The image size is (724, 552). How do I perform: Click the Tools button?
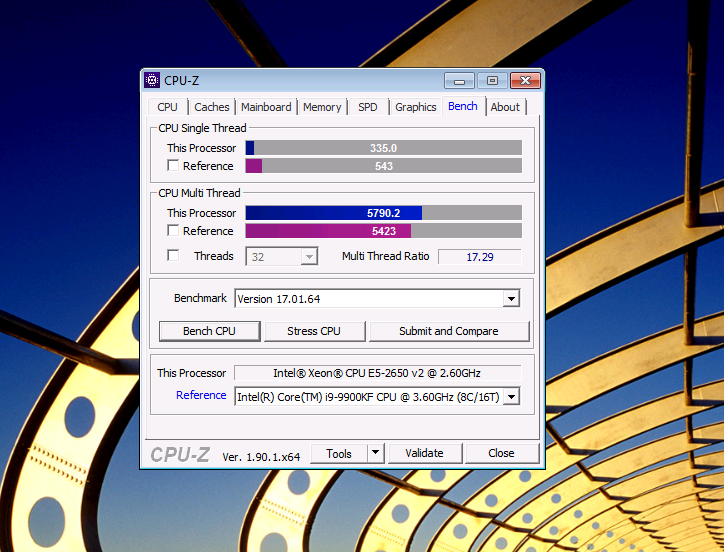coord(339,454)
